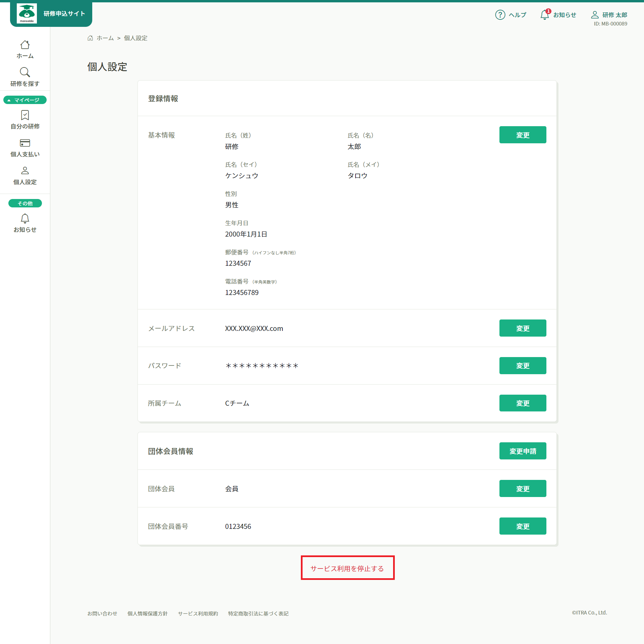Click the お知らせ bell icon in header

point(545,15)
